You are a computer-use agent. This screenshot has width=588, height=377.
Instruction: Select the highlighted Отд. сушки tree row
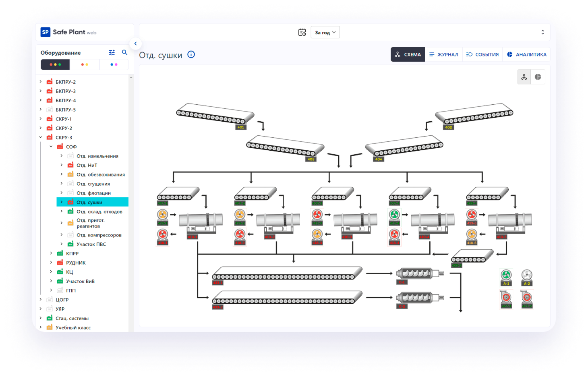coord(93,202)
